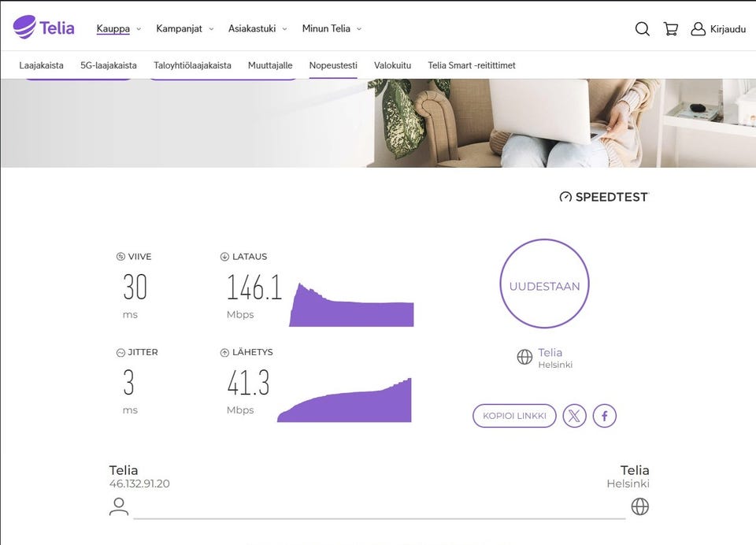Open the search magnifier icon
Screen dimensions: 756x545
(x=643, y=29)
